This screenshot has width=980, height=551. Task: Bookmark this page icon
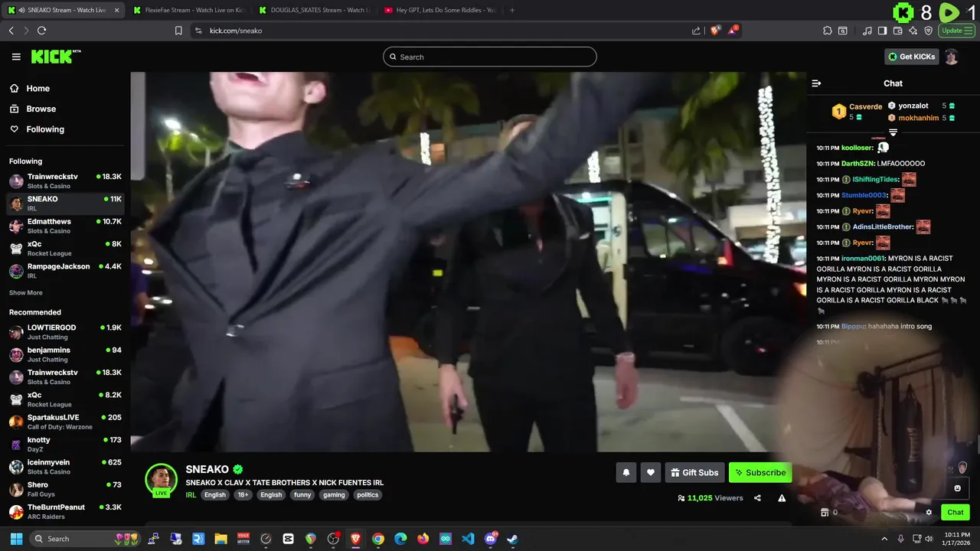click(x=178, y=31)
